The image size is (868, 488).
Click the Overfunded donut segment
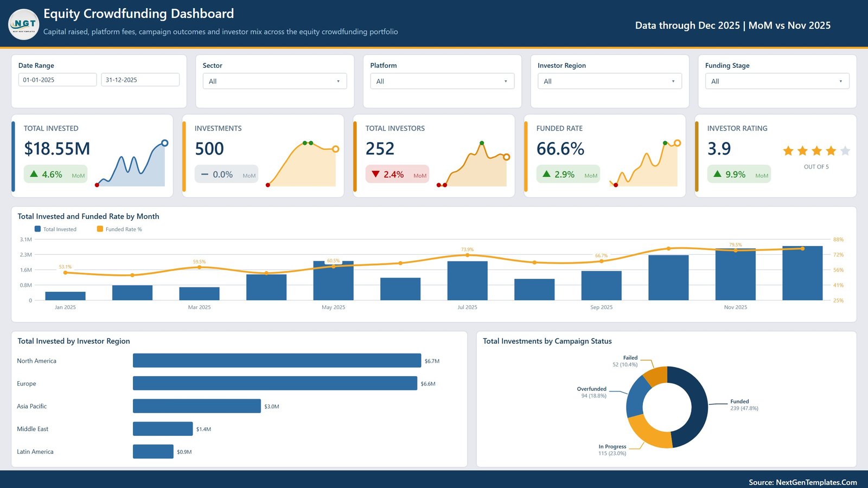point(636,397)
